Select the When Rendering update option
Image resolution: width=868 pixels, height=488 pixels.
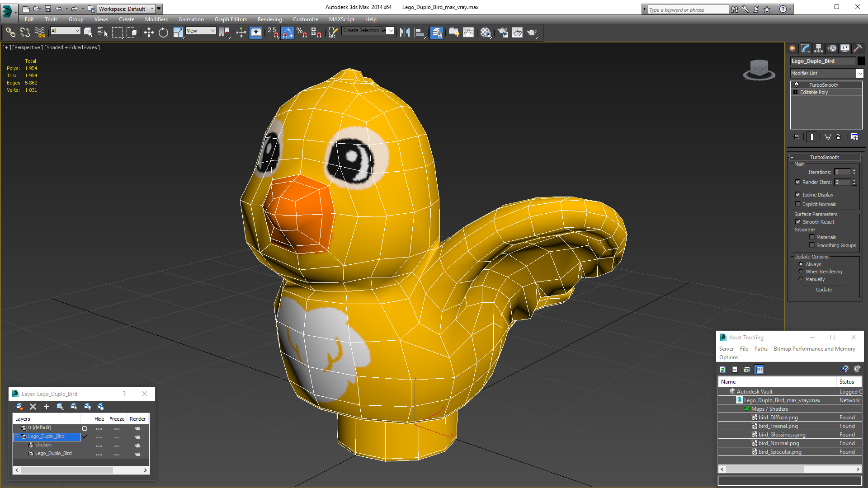click(801, 272)
